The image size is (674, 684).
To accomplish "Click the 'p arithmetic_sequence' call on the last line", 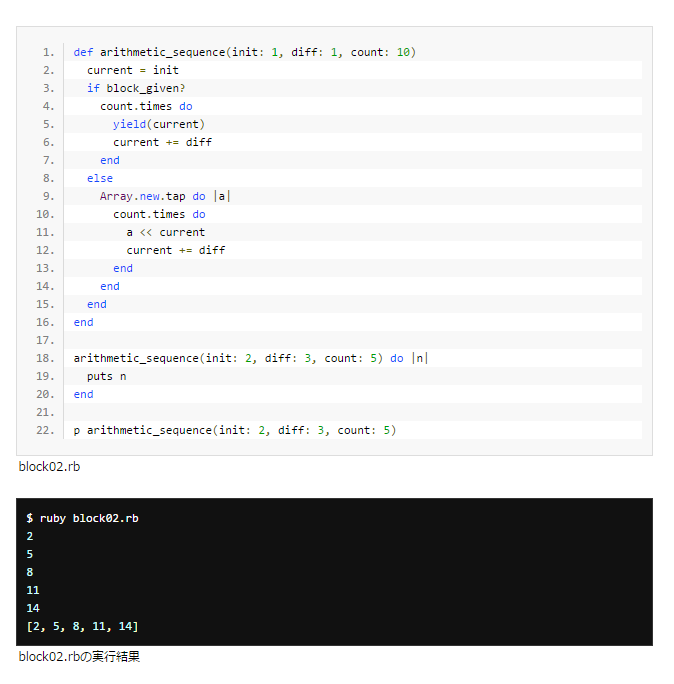I will point(235,430).
